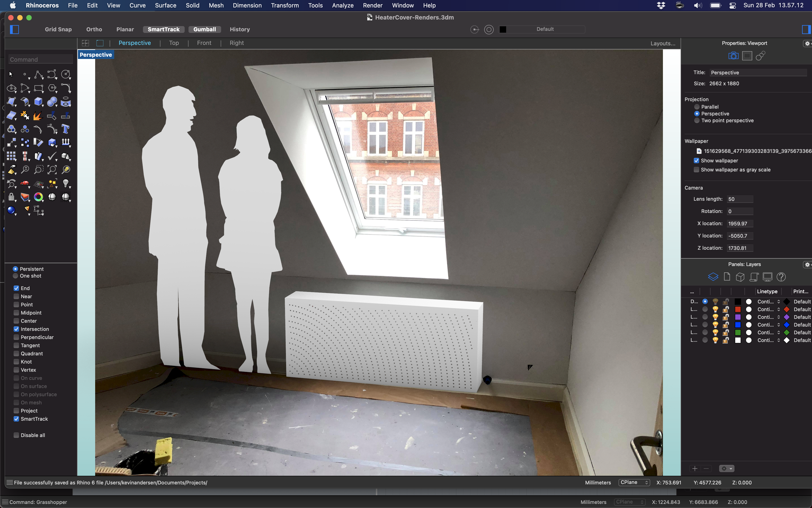Select the Box solid tool
The height and width of the screenshot is (508, 812).
[39, 101]
